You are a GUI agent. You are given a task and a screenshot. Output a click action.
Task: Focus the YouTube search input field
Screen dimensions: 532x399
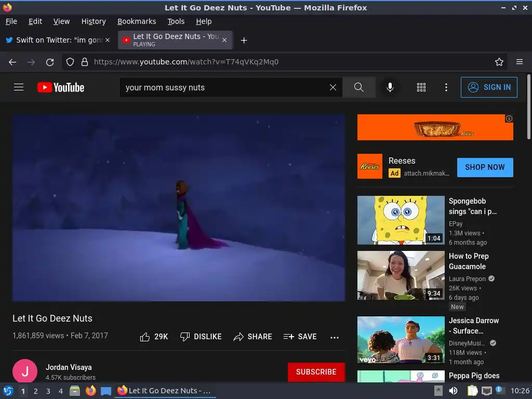[x=224, y=87]
